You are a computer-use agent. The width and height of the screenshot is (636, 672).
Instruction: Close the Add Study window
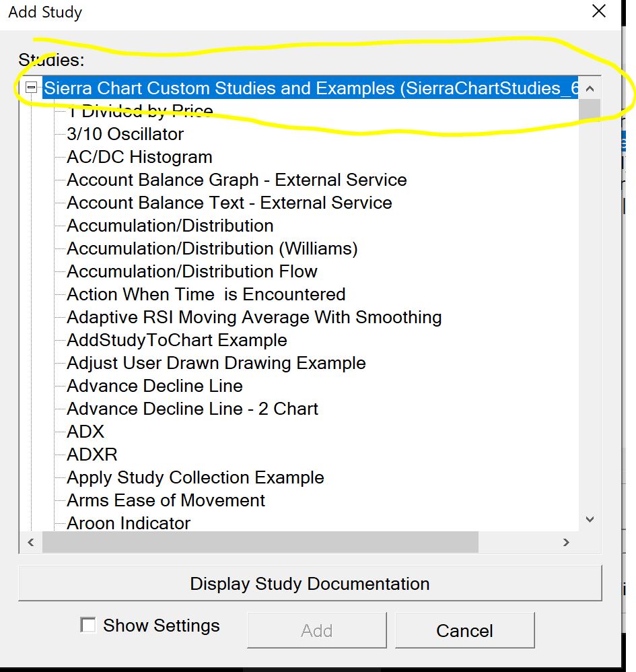(x=599, y=11)
